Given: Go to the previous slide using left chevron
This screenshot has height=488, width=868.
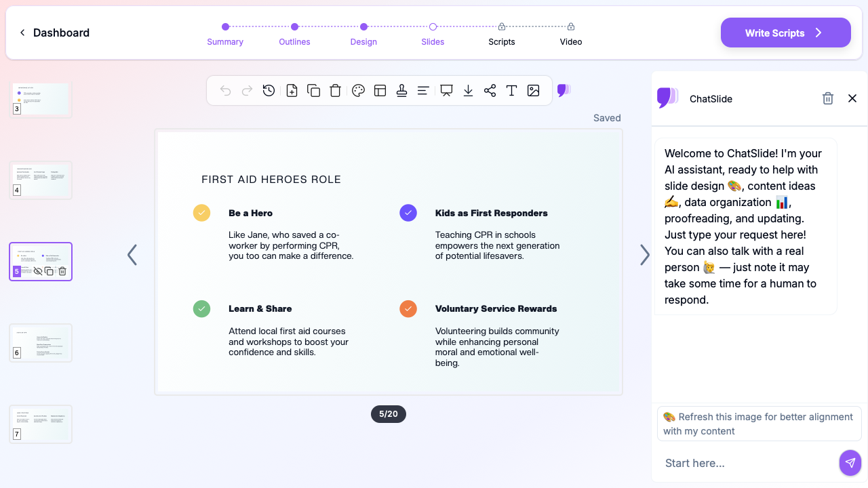Looking at the screenshot, I should [x=132, y=255].
